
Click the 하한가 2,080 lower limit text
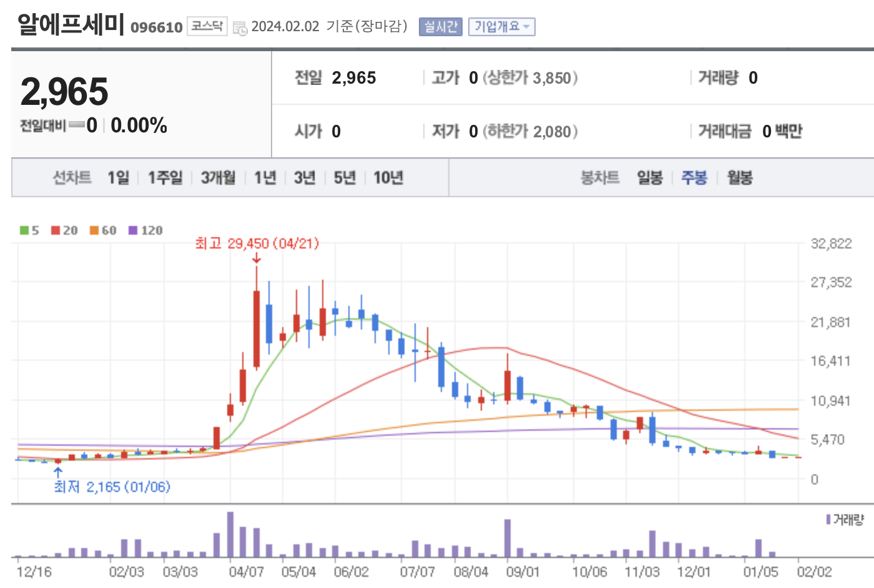[530, 132]
